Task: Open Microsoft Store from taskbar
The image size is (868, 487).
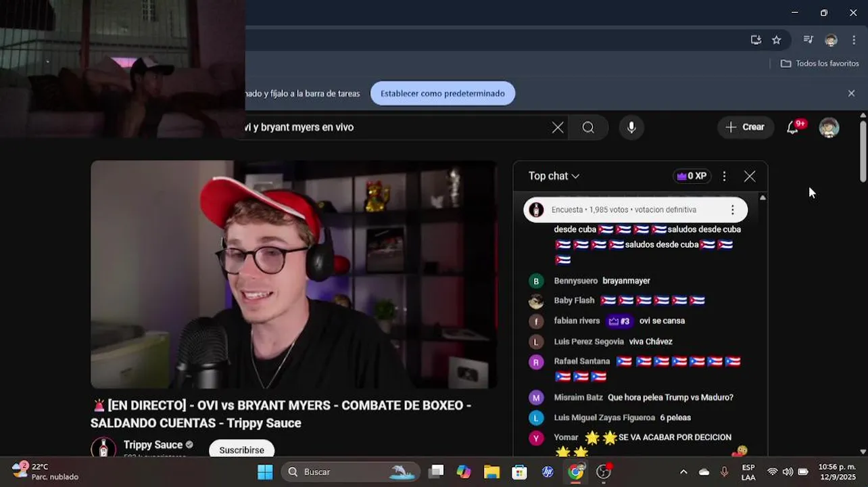Action: pyautogui.click(x=519, y=471)
